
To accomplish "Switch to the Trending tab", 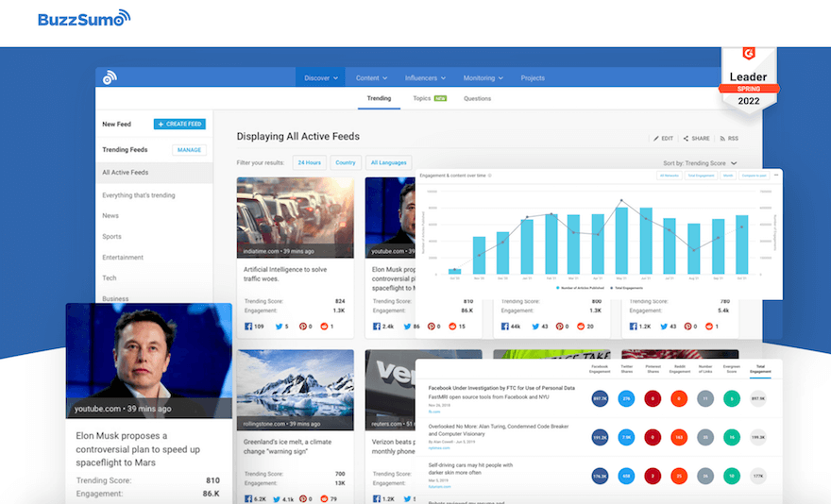I will point(379,98).
